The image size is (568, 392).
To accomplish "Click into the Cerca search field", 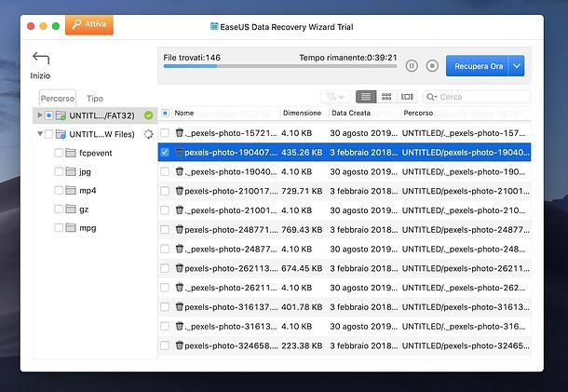I will (477, 97).
